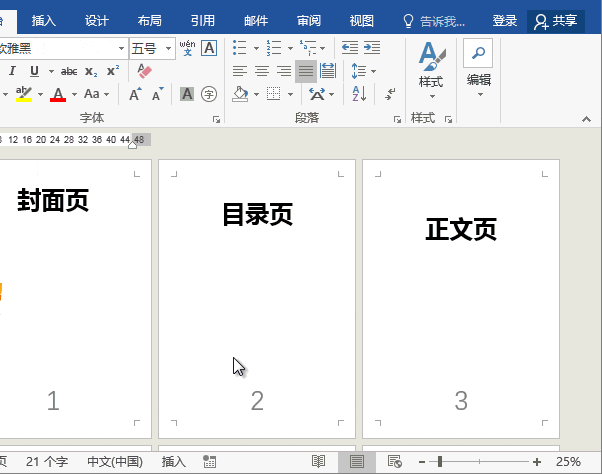
Task: Toggle show paragraph marks
Action: (x=390, y=94)
